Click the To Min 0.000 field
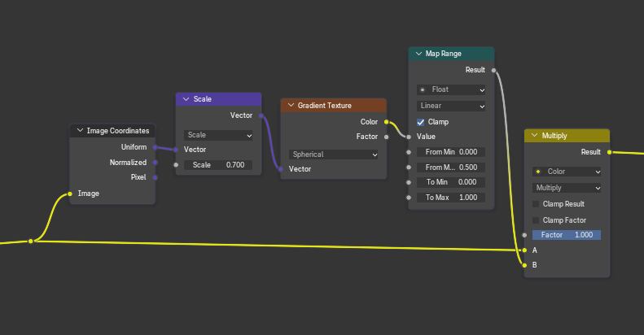 click(x=451, y=182)
